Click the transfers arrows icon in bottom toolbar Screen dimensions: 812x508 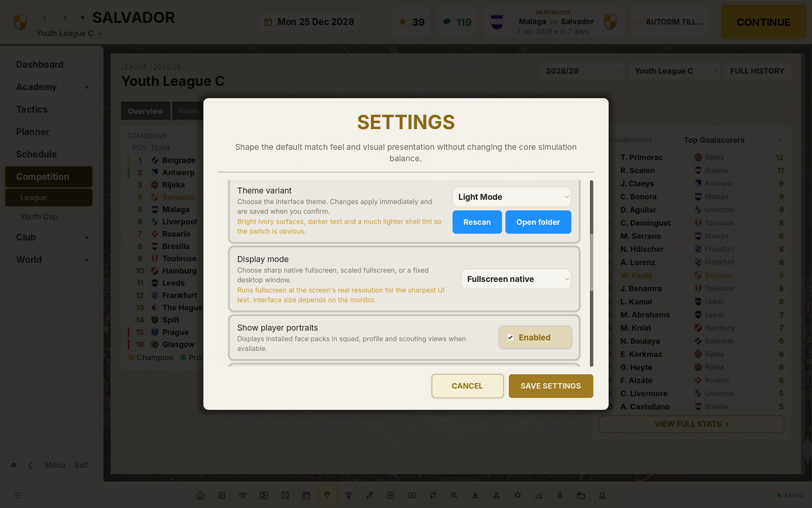coord(433,495)
